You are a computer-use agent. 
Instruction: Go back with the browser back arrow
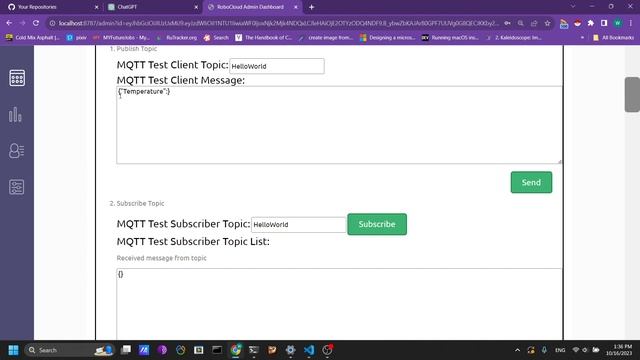pyautogui.click(x=9, y=23)
